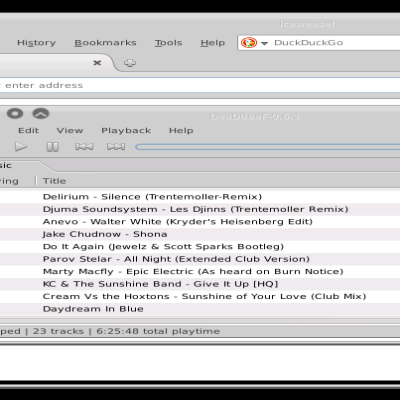Select Anevo - Walter White track
Viewport: 400px width, 400px height.
coord(200,222)
